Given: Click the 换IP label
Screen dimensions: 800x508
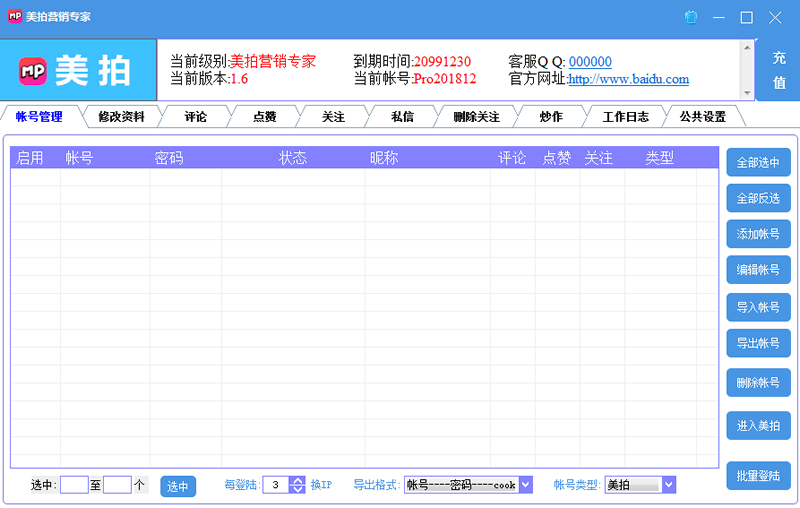Looking at the screenshot, I should point(321,485).
